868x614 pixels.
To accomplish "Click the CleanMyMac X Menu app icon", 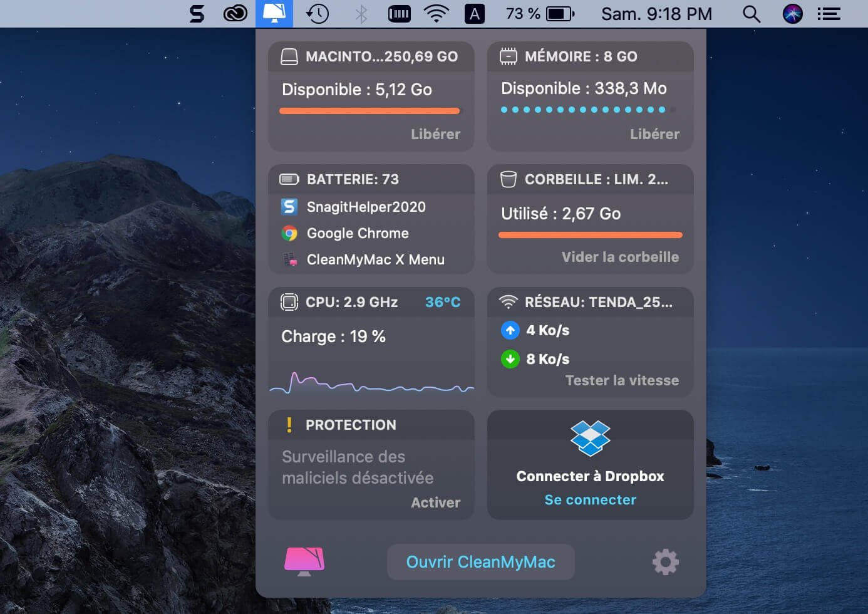I will point(289,259).
